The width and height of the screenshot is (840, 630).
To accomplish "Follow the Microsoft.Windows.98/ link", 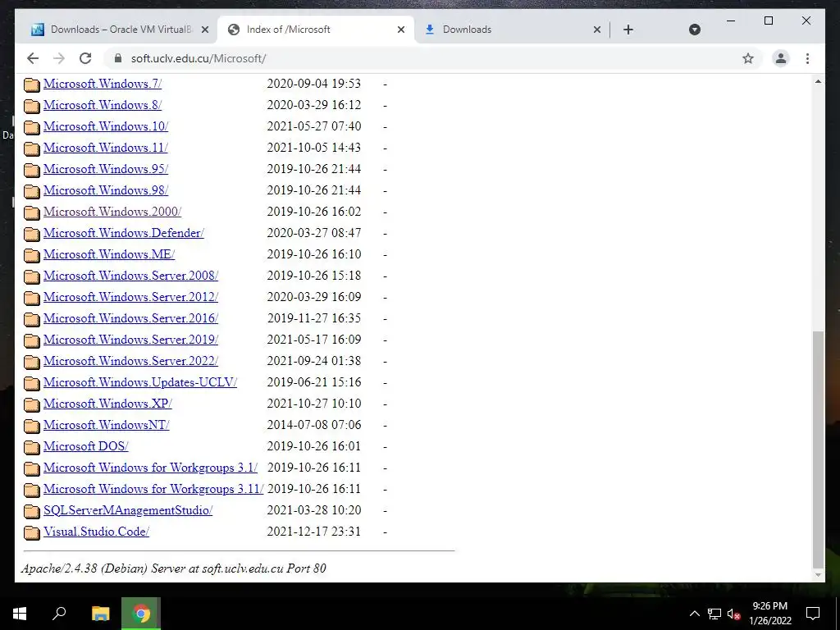I will coord(106,190).
